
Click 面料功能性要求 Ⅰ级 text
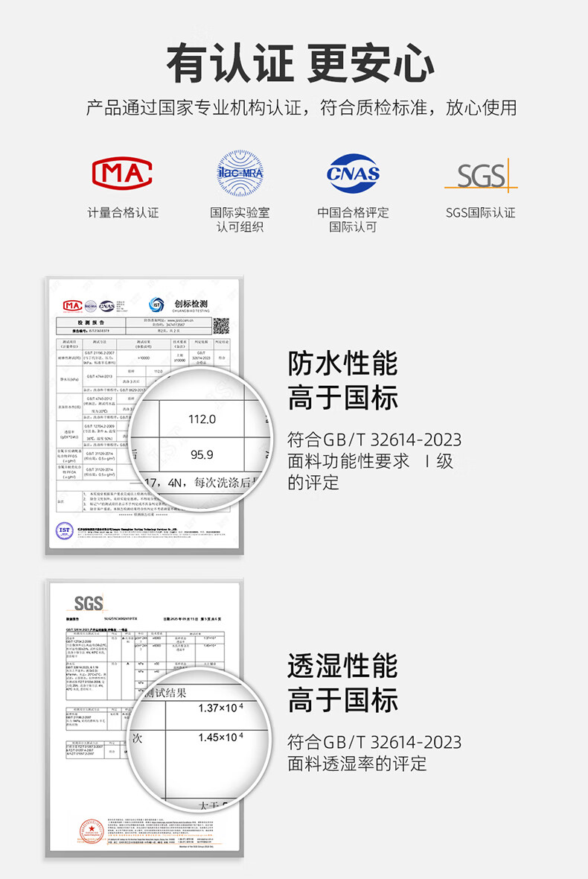pos(370,461)
